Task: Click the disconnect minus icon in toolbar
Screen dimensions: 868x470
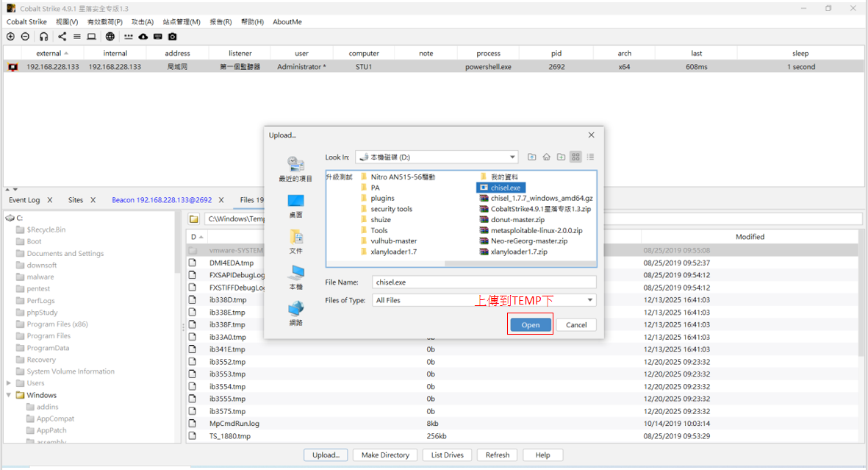Action: [x=26, y=37]
